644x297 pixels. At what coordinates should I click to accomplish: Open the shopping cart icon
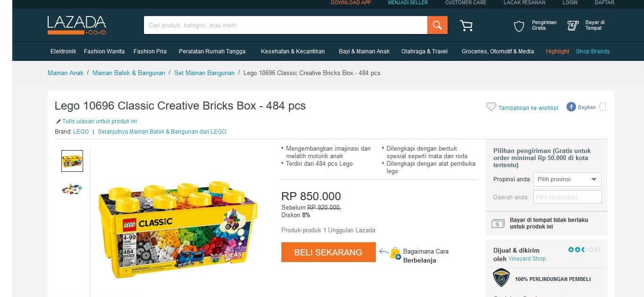[x=466, y=25]
